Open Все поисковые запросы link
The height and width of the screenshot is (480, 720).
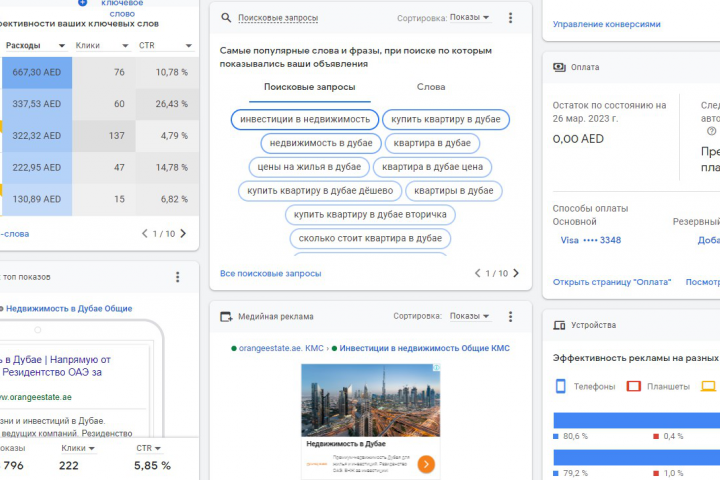(x=270, y=274)
